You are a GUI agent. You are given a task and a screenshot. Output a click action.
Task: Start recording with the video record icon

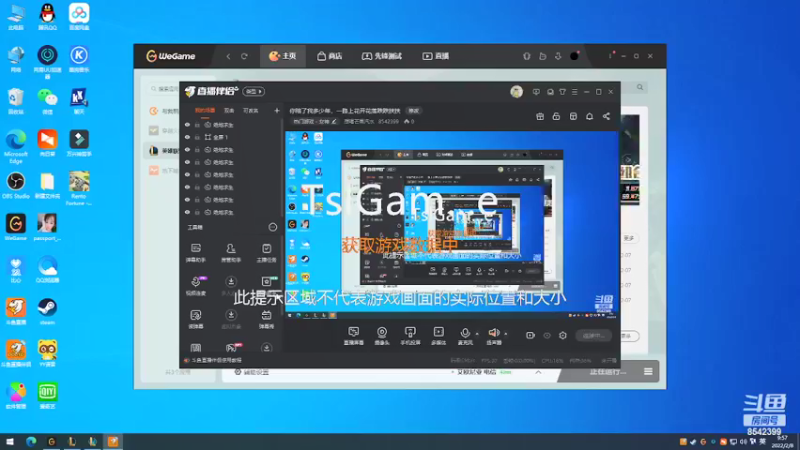click(x=530, y=335)
